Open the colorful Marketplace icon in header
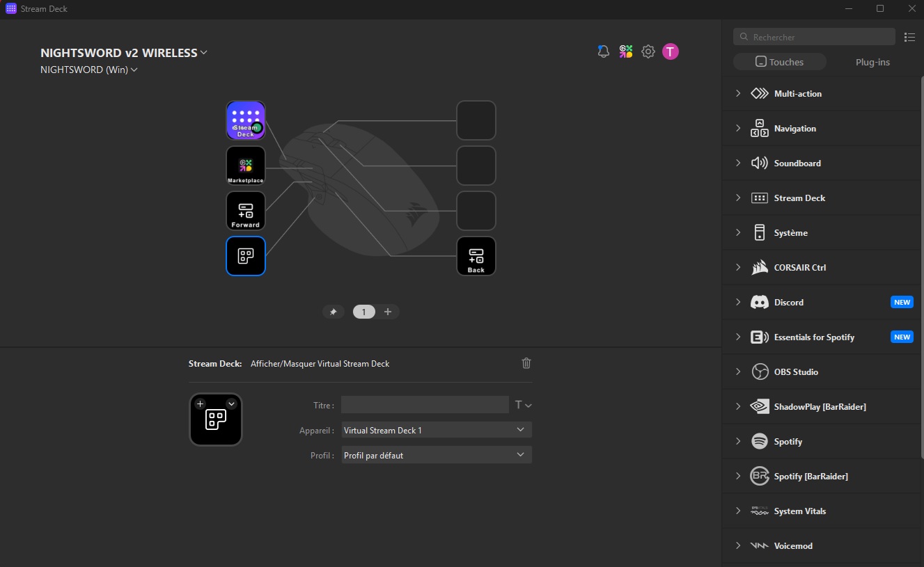The width and height of the screenshot is (924, 567). coord(626,51)
